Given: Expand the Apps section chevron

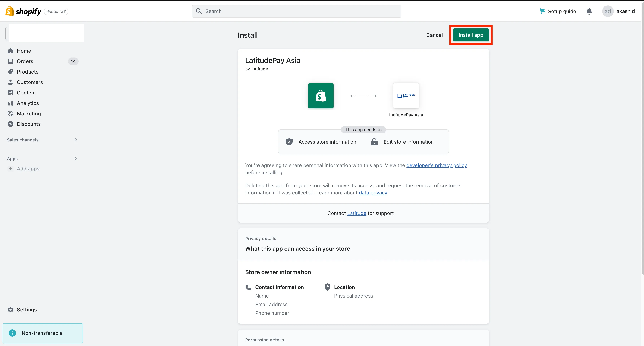Looking at the screenshot, I should point(76,159).
